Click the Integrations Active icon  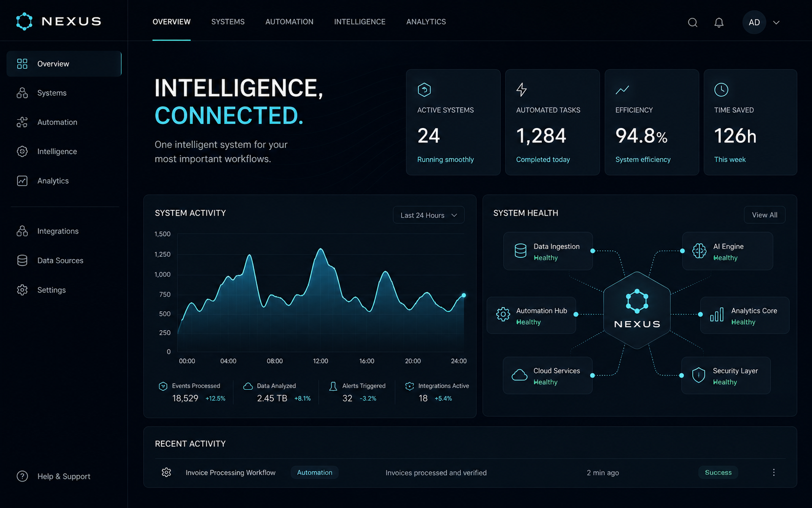click(x=410, y=386)
